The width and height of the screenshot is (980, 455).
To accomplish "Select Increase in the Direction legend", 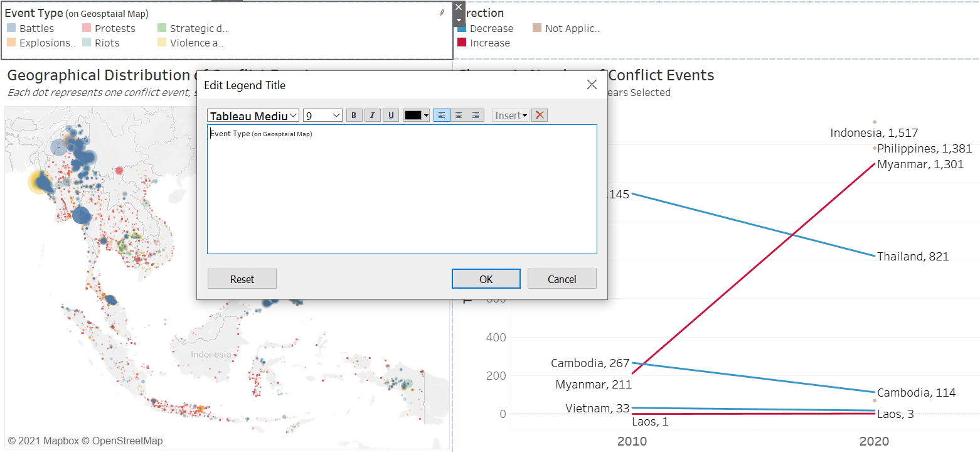I will [489, 43].
